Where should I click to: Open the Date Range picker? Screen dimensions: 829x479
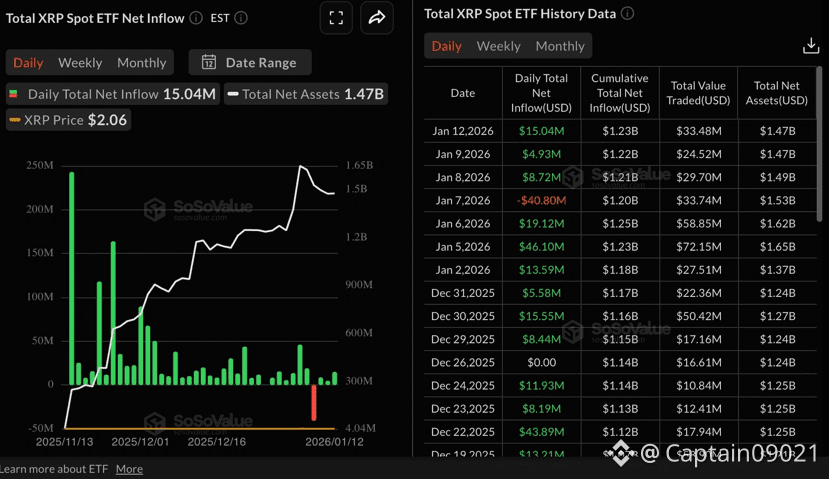click(250, 62)
